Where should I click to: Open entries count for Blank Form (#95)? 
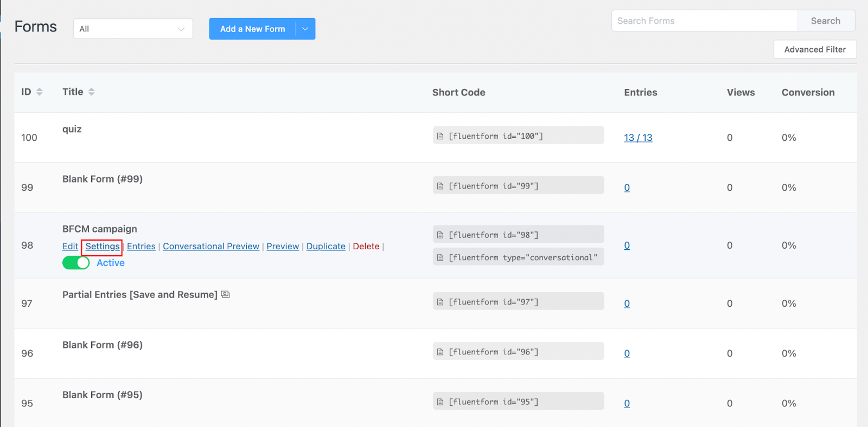pos(627,403)
